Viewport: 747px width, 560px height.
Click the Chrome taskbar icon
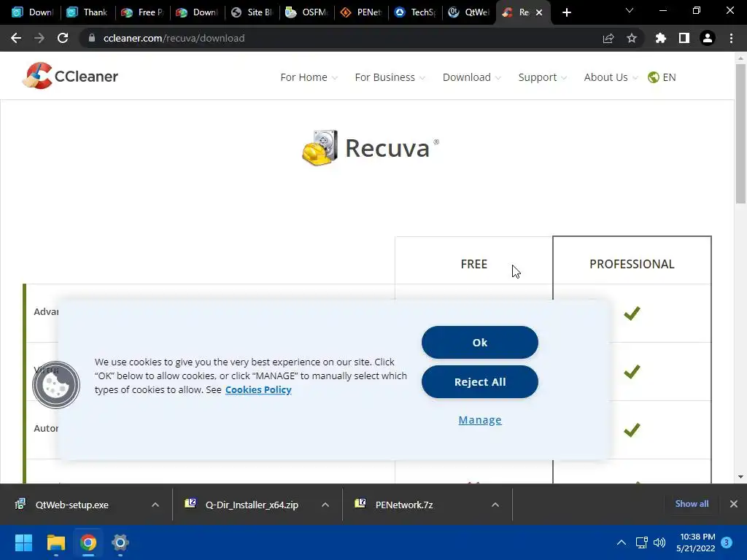pos(88,542)
